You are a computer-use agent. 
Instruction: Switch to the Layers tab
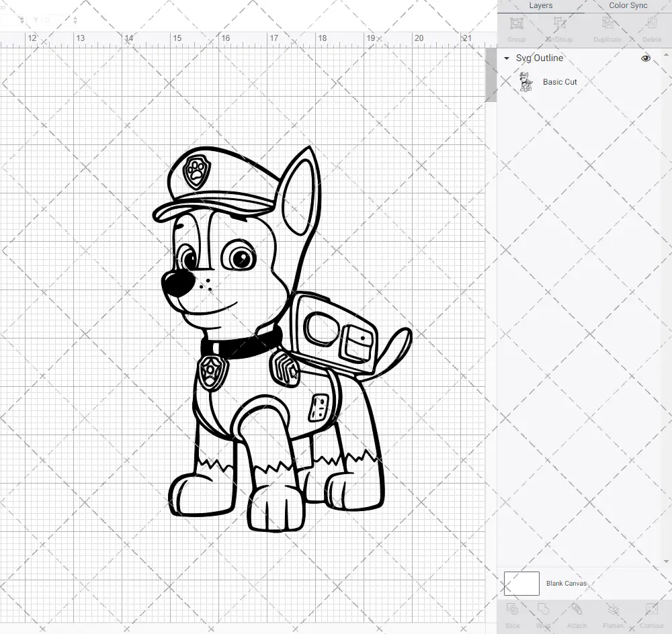(x=540, y=5)
